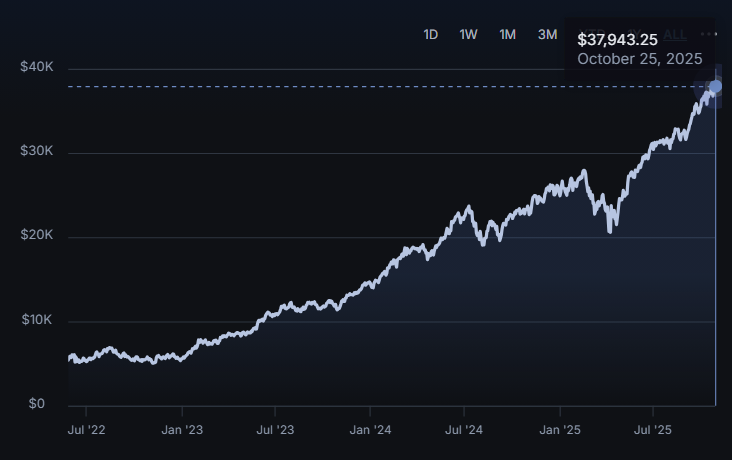Click the Jan '23 date label

pos(182,430)
